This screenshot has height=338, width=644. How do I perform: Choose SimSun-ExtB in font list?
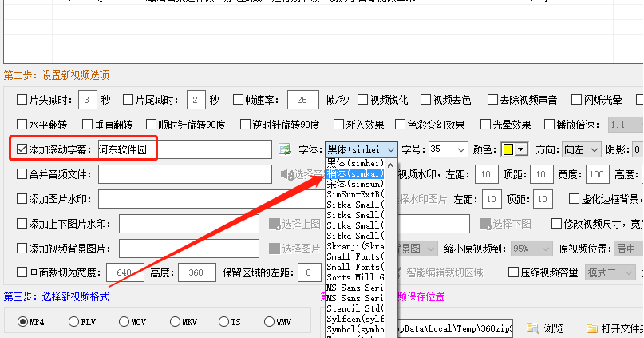pyautogui.click(x=356, y=194)
